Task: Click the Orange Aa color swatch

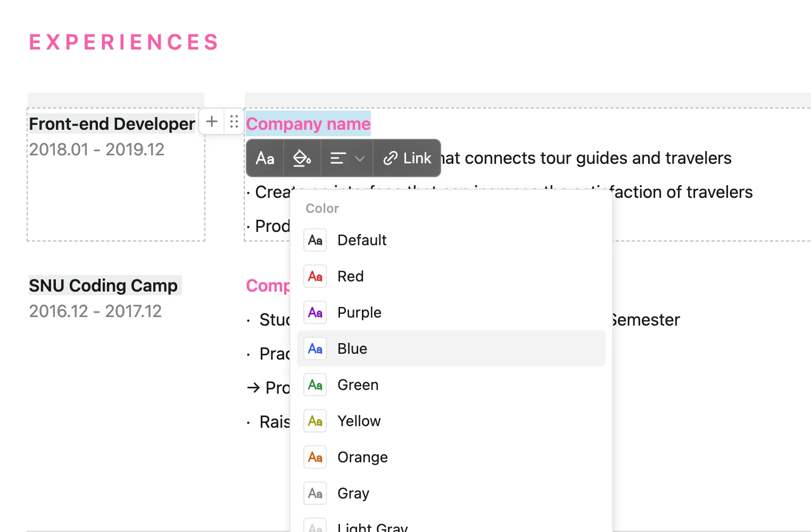Action: (x=315, y=457)
